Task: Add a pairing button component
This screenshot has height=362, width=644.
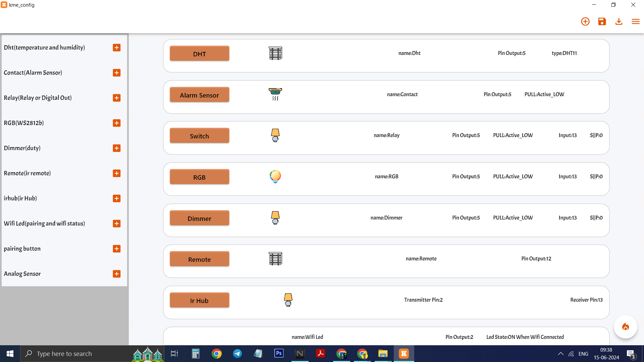Action: coord(116,249)
